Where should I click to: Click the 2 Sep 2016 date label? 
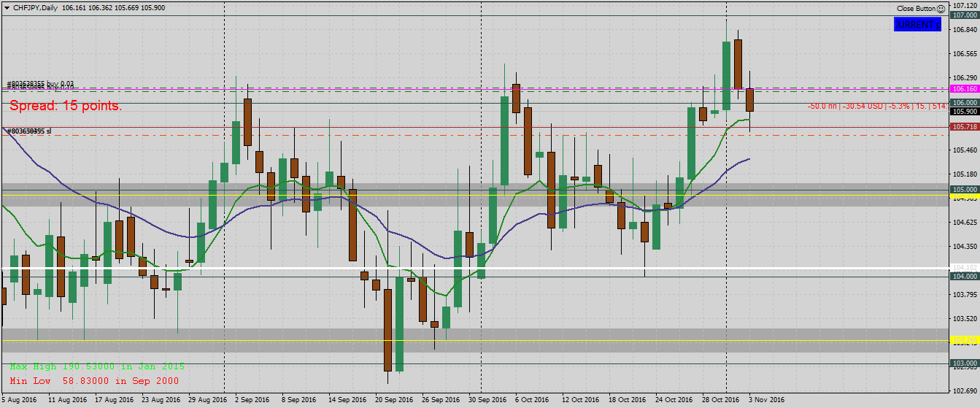(252, 400)
